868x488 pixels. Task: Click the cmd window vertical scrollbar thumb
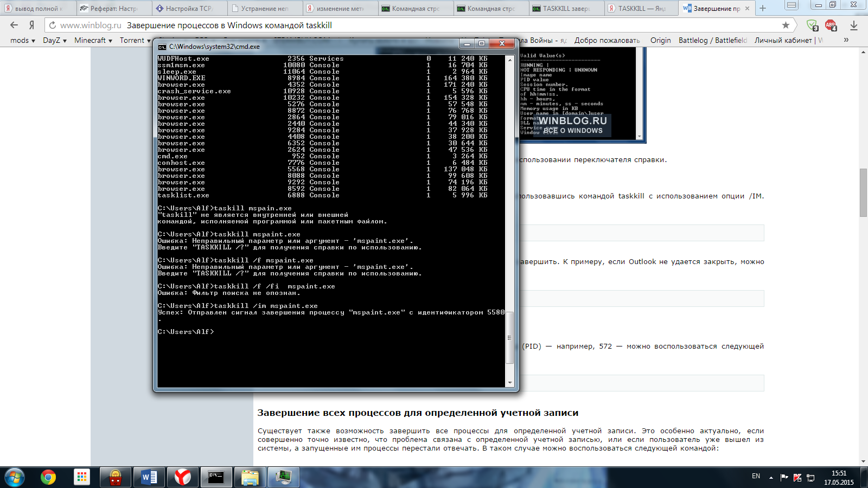(509, 337)
